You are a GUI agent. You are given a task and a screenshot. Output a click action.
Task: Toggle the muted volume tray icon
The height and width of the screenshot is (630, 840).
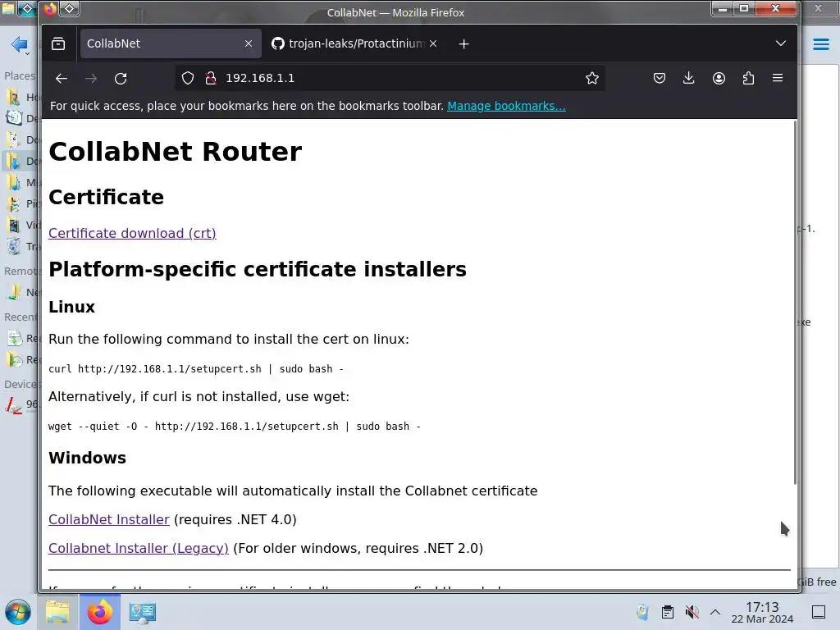(x=692, y=612)
